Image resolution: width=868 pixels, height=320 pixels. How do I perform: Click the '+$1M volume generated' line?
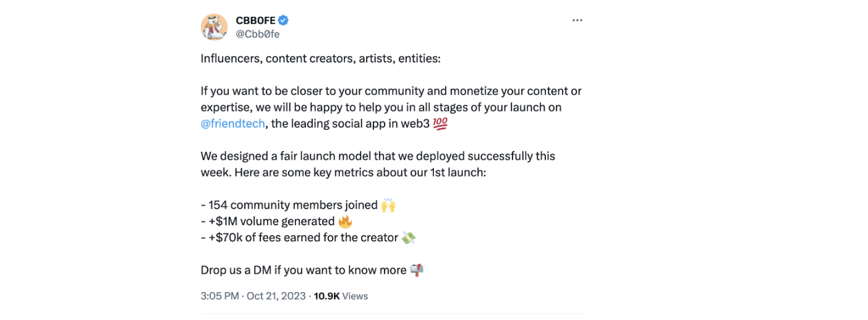(268, 221)
